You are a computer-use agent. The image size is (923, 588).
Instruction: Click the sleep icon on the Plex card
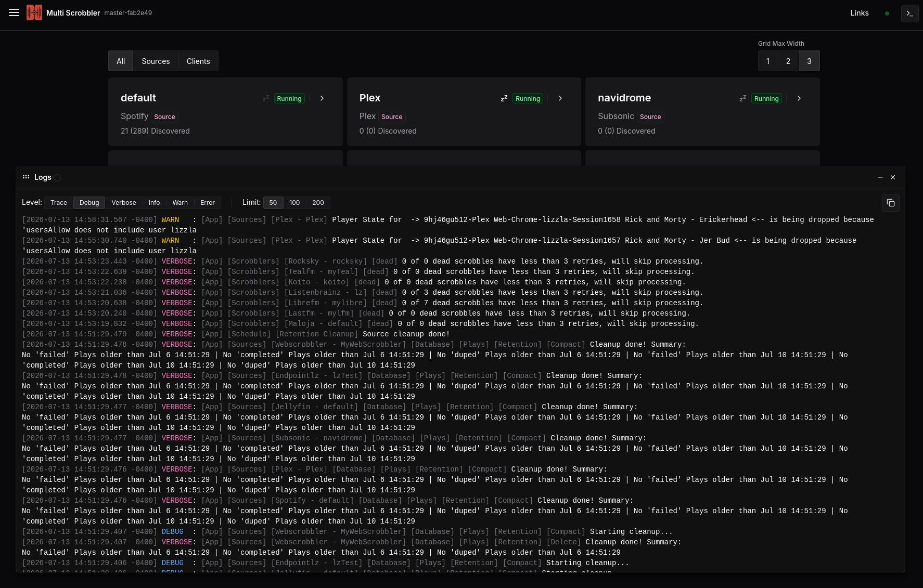(504, 98)
